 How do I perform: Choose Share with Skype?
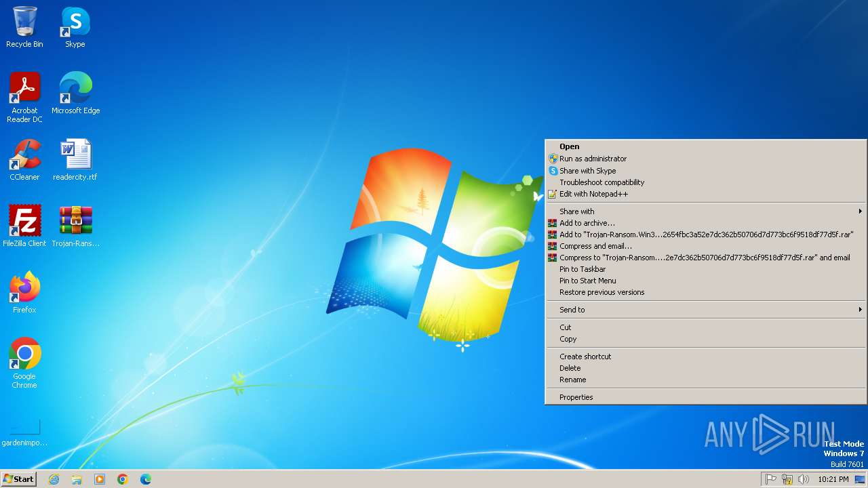pyautogui.click(x=705, y=171)
